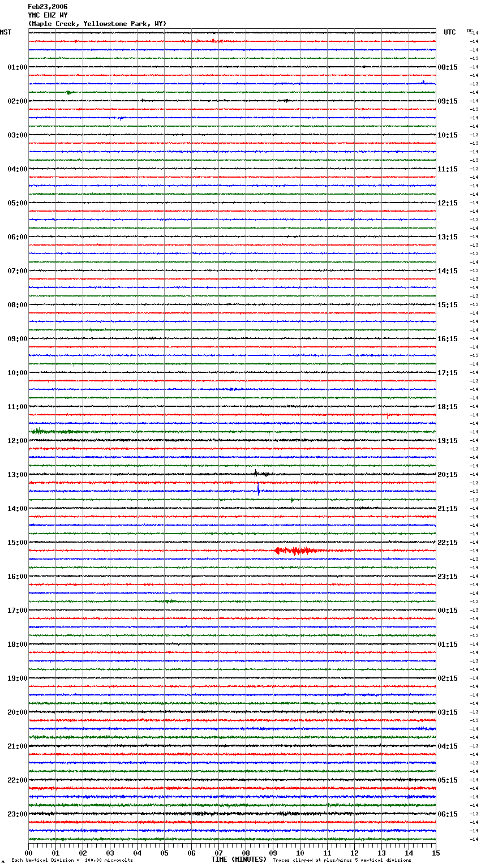Click the 08:15 UTC time label
Screen dimensions: 481x868
pyautogui.click(x=448, y=67)
